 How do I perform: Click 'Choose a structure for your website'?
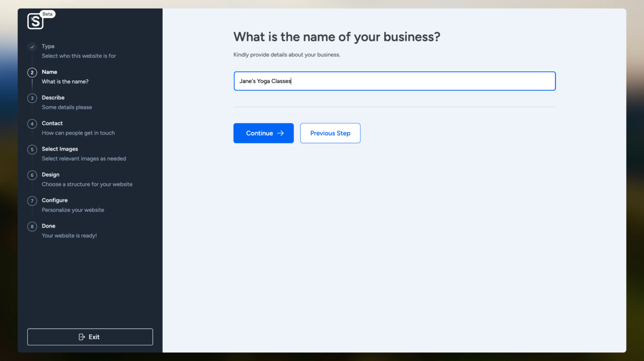pos(87,184)
